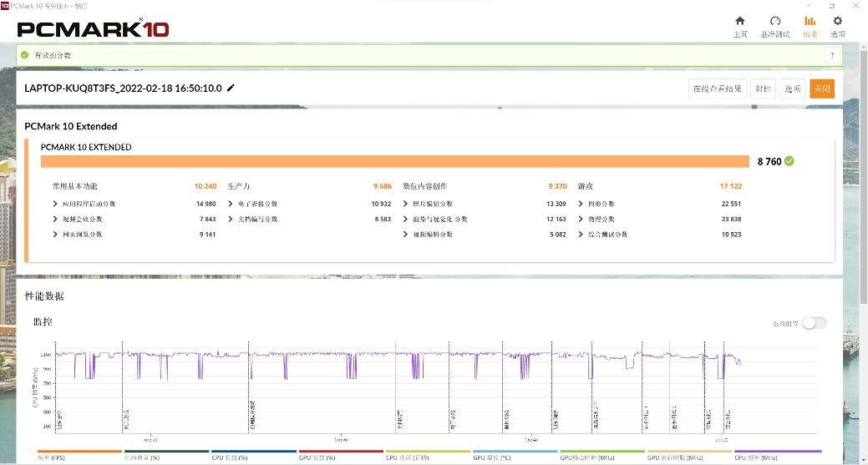868x465 pixels.
Task: Toggle the 监控细节 switch
Action: pyautogui.click(x=815, y=323)
